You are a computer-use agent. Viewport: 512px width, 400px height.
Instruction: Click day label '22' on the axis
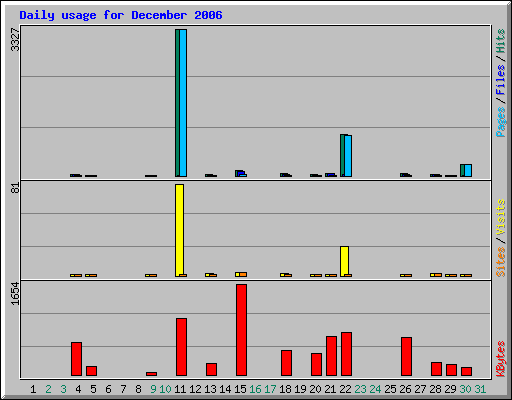pos(345,389)
